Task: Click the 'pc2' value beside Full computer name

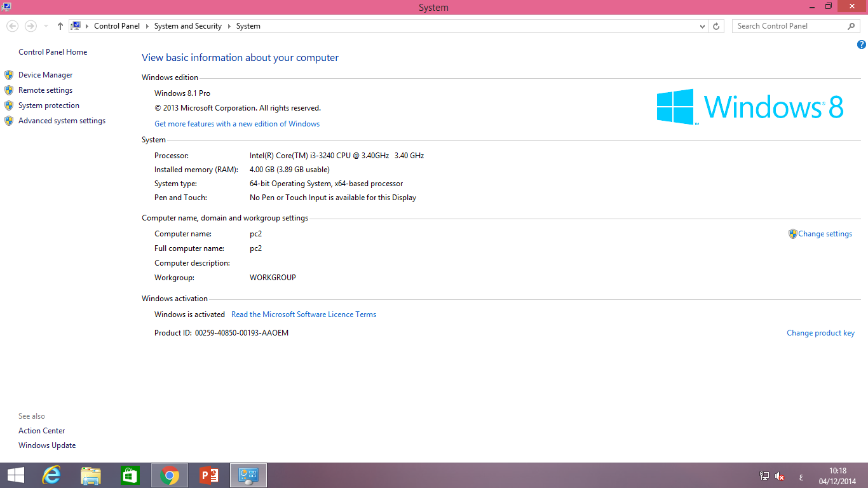Action: coord(255,248)
